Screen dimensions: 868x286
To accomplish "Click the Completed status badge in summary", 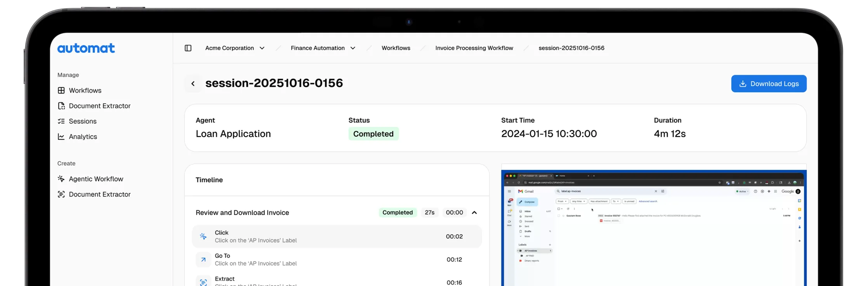I will tap(373, 134).
